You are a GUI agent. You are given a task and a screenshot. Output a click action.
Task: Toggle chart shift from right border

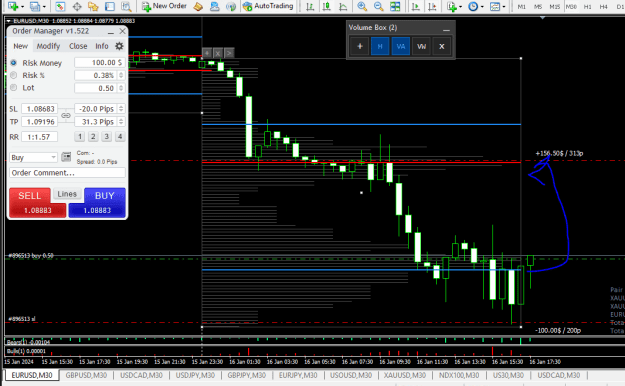(x=432, y=6)
